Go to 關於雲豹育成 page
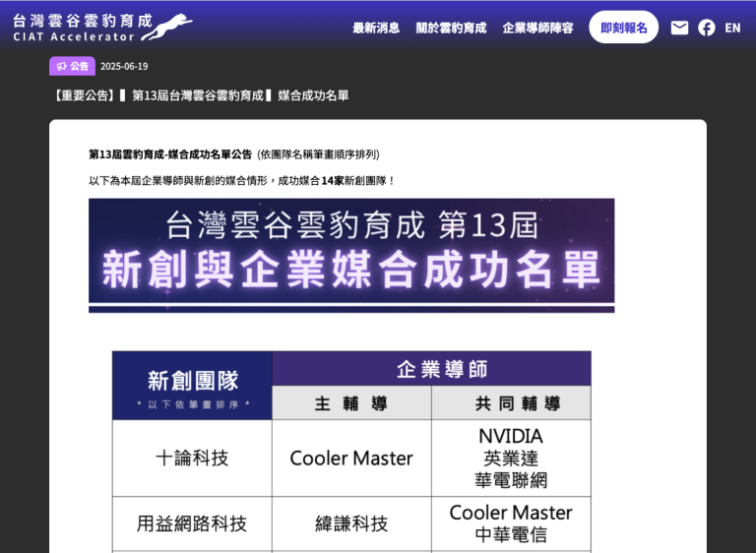 [451, 28]
